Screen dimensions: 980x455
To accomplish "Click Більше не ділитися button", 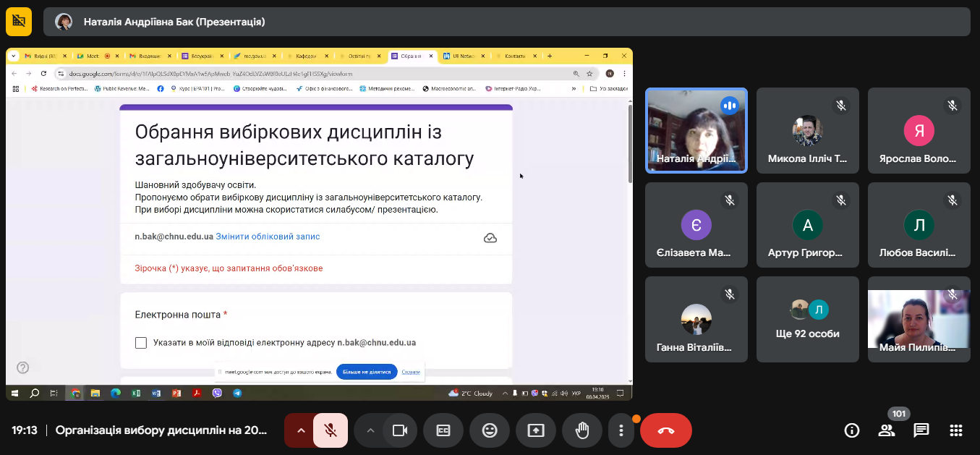I will click(x=367, y=372).
